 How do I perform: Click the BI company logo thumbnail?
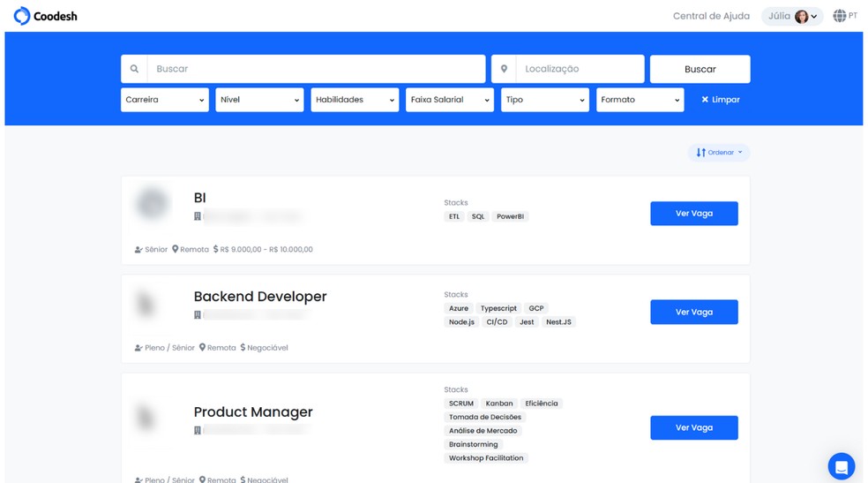[153, 203]
